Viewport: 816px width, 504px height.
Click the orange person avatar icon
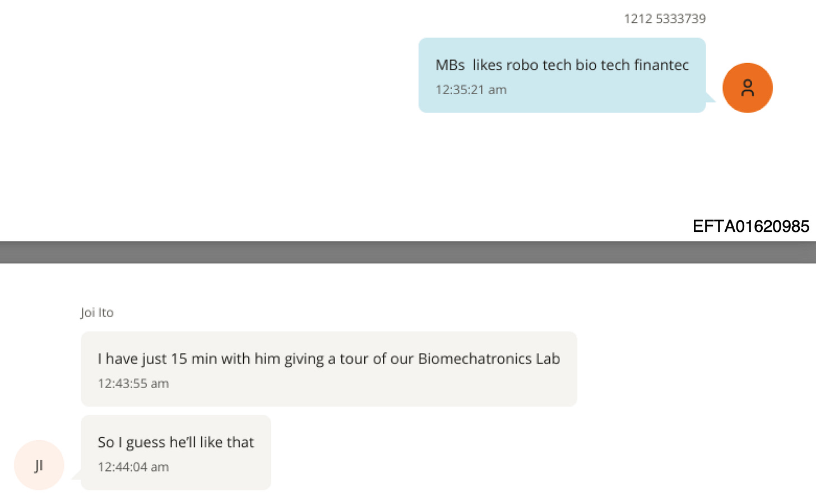click(x=747, y=88)
